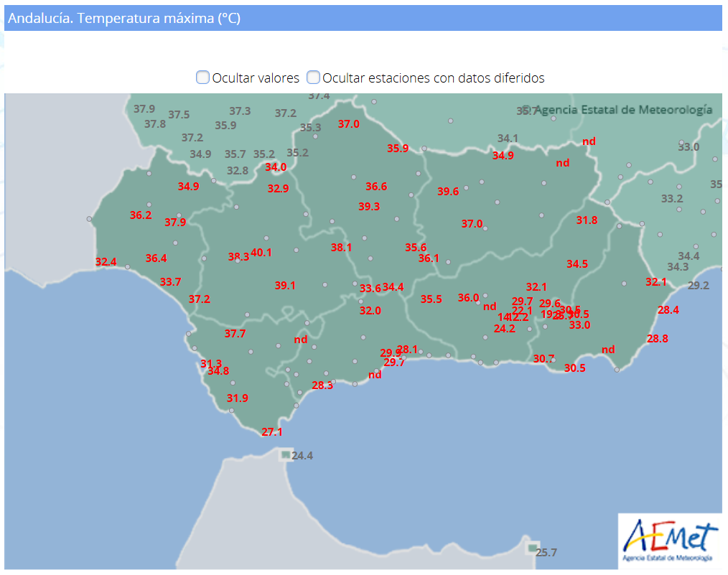Select the 28.8 coastal station value
728x575 pixels.
(658, 339)
